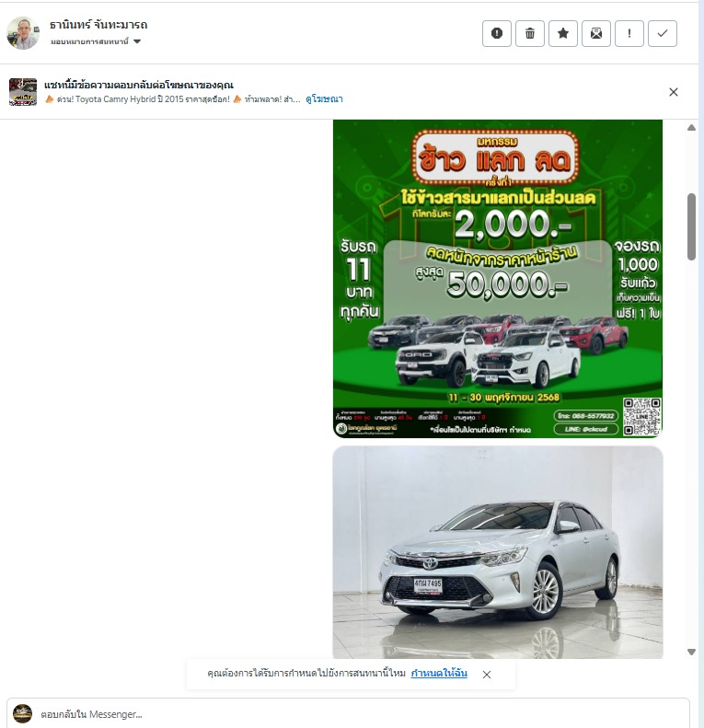Open the Toyota Camry ad thumbnail
The width and height of the screenshot is (704, 728).
click(x=23, y=92)
